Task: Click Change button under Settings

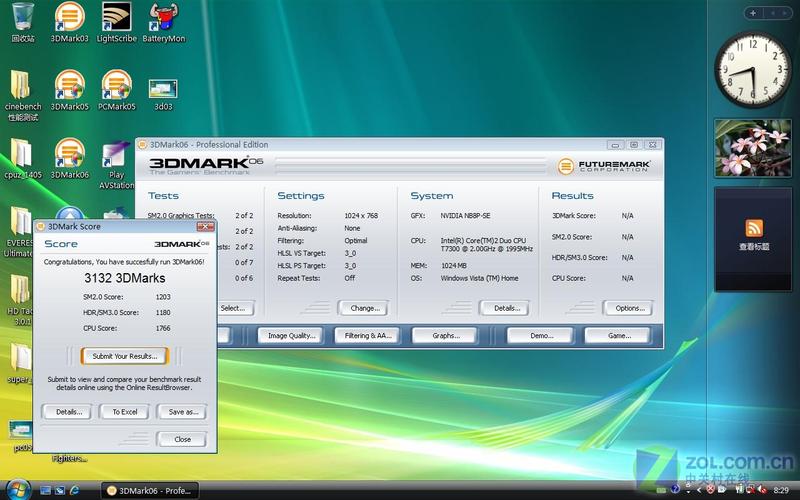Action: tap(363, 308)
